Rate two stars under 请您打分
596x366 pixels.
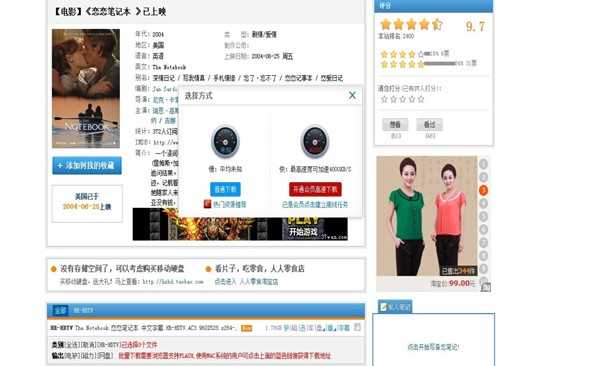[393, 100]
